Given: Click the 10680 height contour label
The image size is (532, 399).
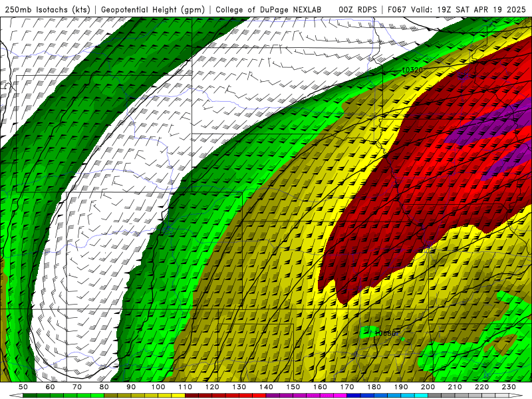Looking at the screenshot, I should pos(386,333).
